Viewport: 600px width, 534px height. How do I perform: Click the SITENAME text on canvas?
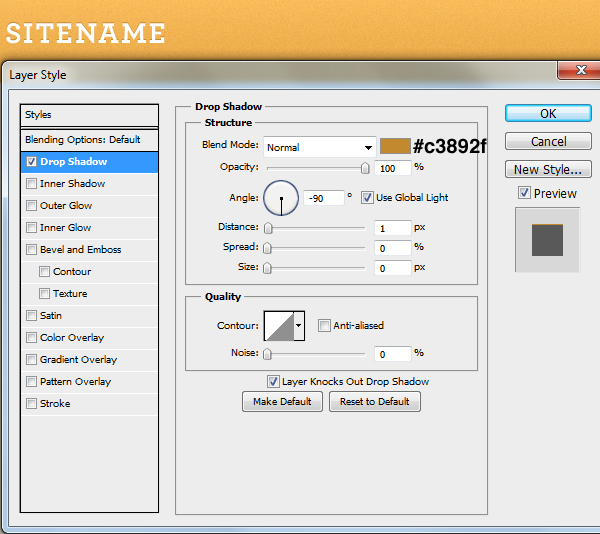pyautogui.click(x=86, y=33)
